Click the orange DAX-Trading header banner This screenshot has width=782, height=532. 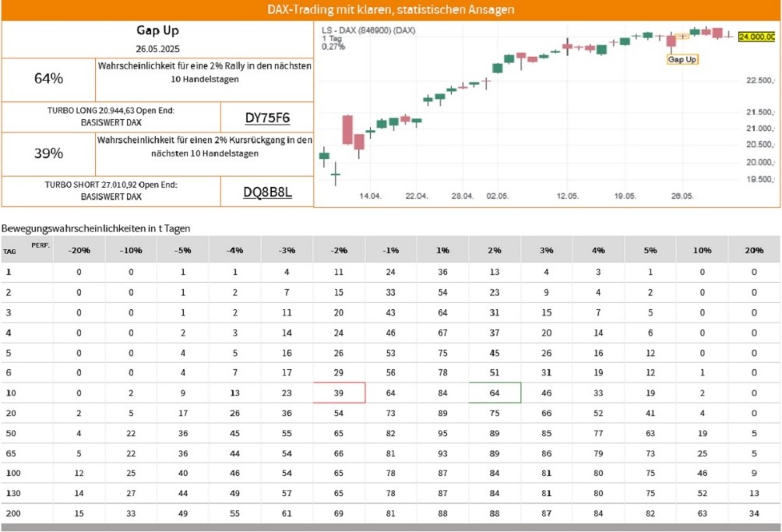coord(391,10)
